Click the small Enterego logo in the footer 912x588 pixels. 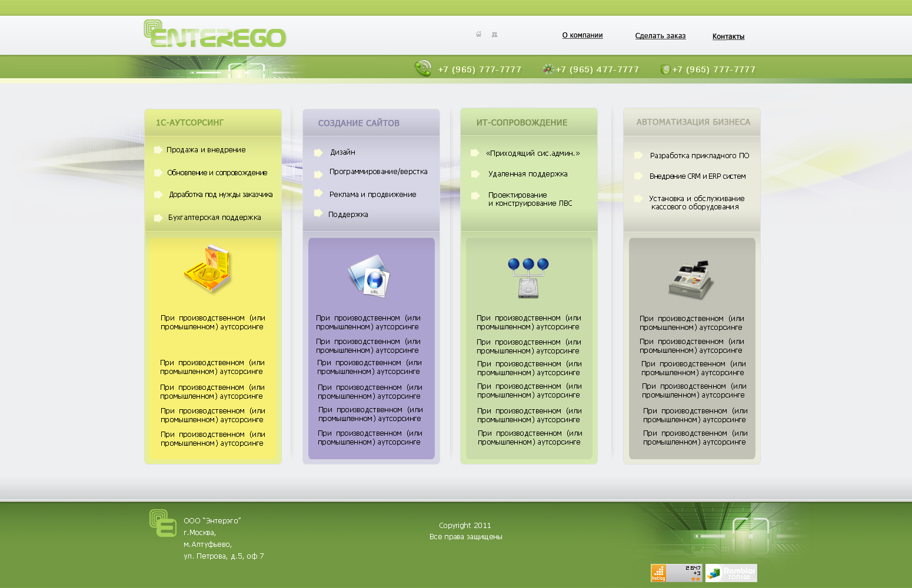[x=163, y=523]
